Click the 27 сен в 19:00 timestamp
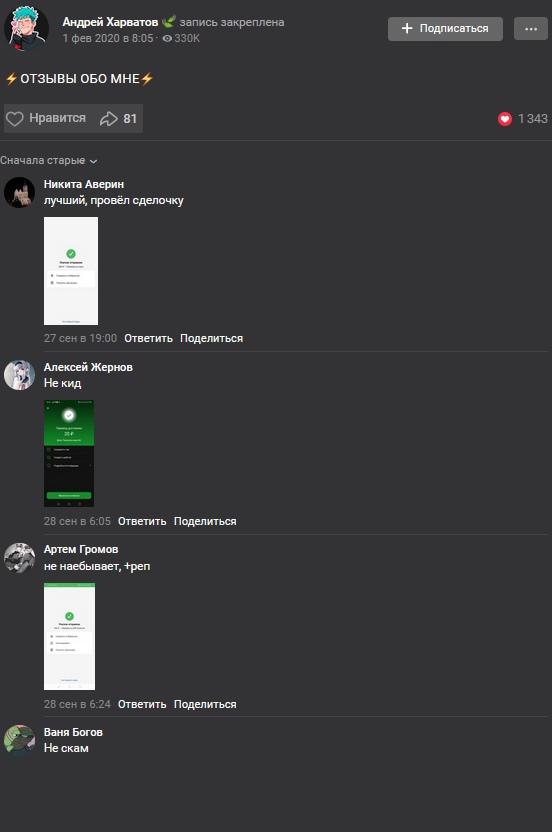 (x=80, y=338)
